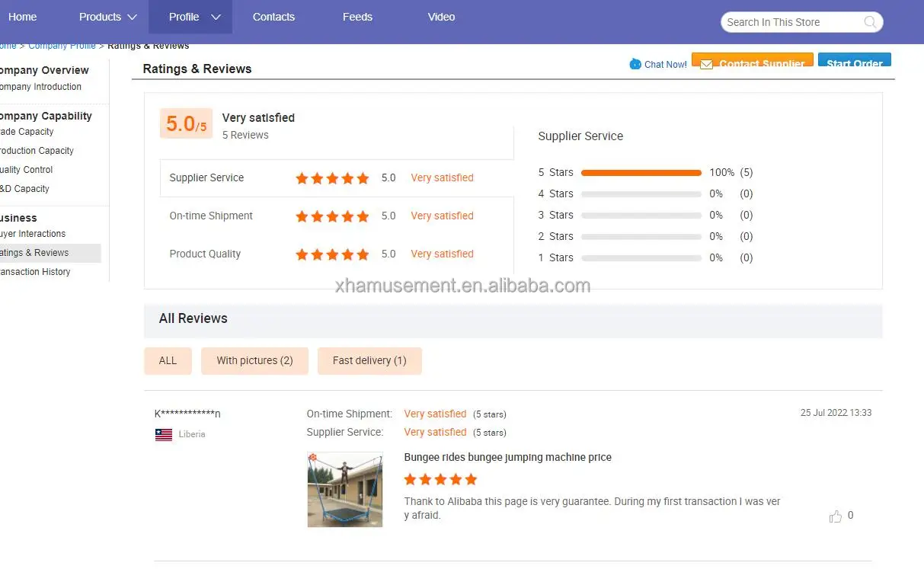The width and height of the screenshot is (924, 569).
Task: Open the Contacts menu item
Action: tap(273, 17)
